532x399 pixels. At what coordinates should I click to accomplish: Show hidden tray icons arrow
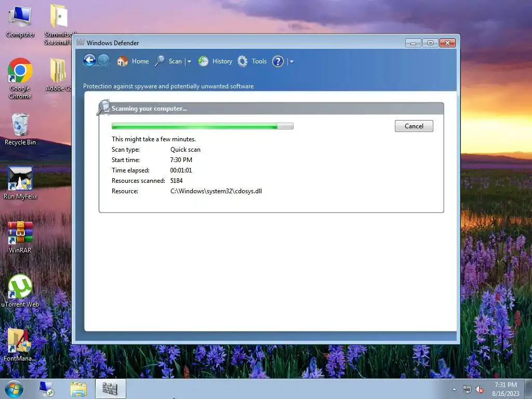tap(454, 390)
